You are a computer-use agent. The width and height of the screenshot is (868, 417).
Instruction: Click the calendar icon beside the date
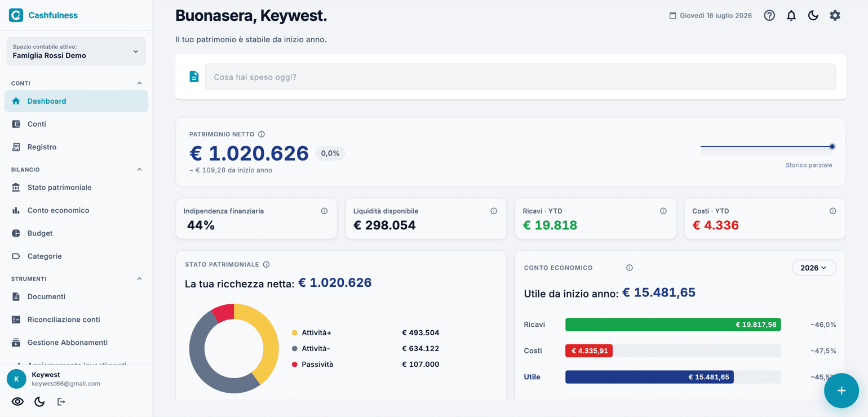coord(672,16)
